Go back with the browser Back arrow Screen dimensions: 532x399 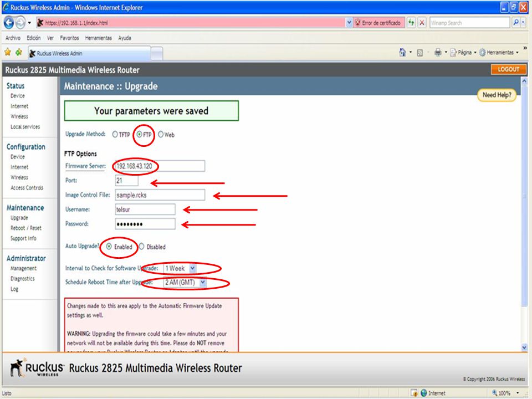tap(9, 23)
